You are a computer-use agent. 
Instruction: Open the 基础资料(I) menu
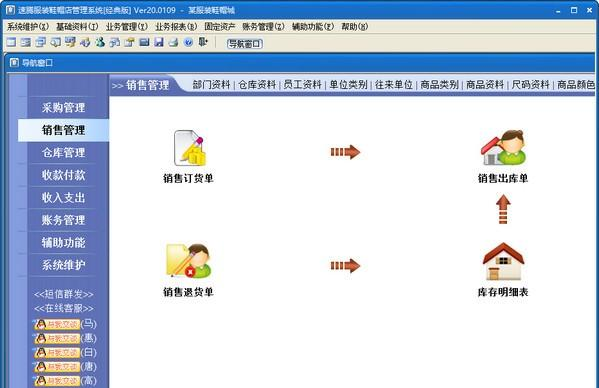(77, 27)
